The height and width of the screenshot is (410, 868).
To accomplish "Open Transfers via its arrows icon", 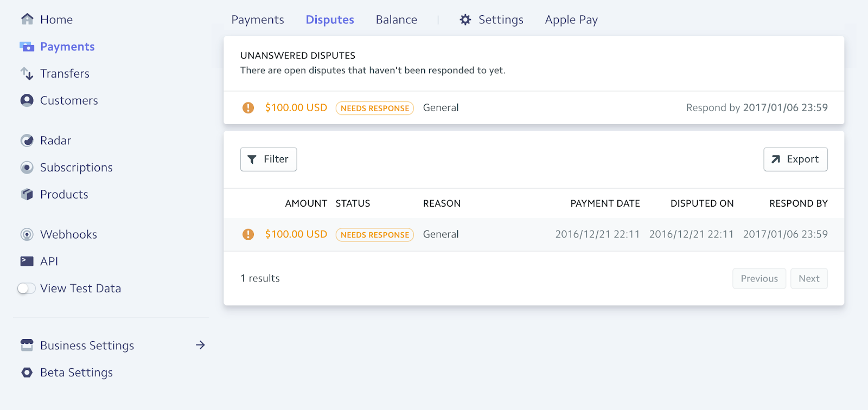I will point(27,73).
